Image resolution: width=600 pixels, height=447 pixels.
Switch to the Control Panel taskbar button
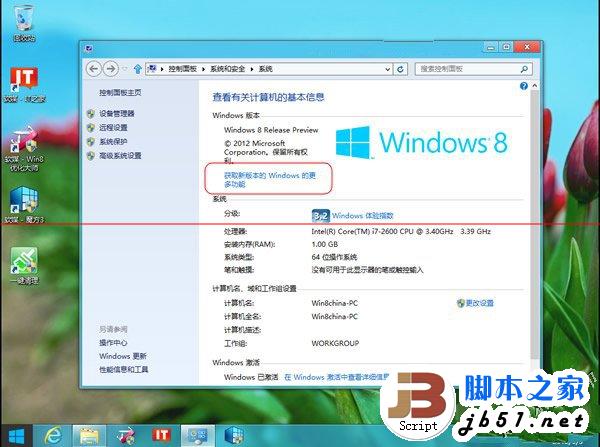(x=197, y=436)
